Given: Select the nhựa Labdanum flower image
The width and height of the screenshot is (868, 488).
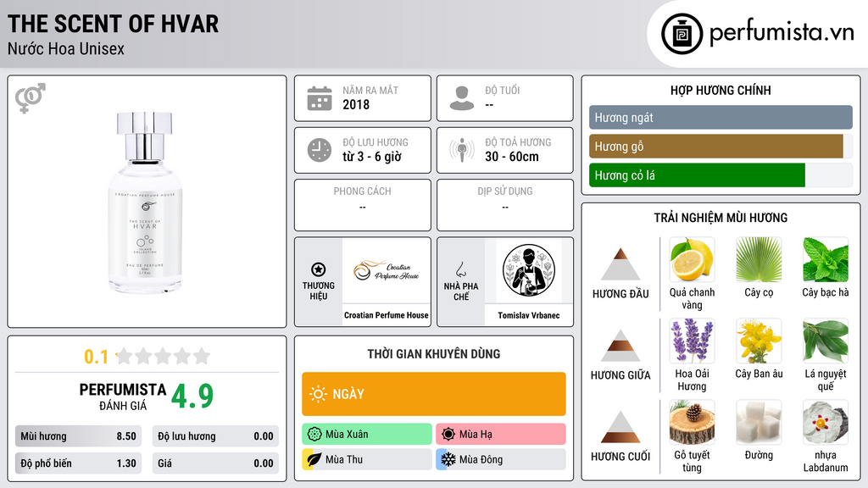Looking at the screenshot, I should click(x=826, y=423).
